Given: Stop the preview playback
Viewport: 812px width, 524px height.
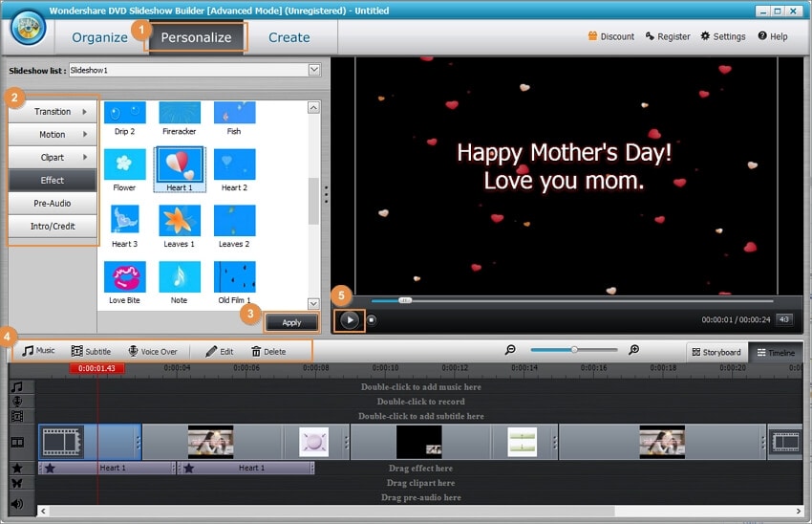Looking at the screenshot, I should pos(372,320).
